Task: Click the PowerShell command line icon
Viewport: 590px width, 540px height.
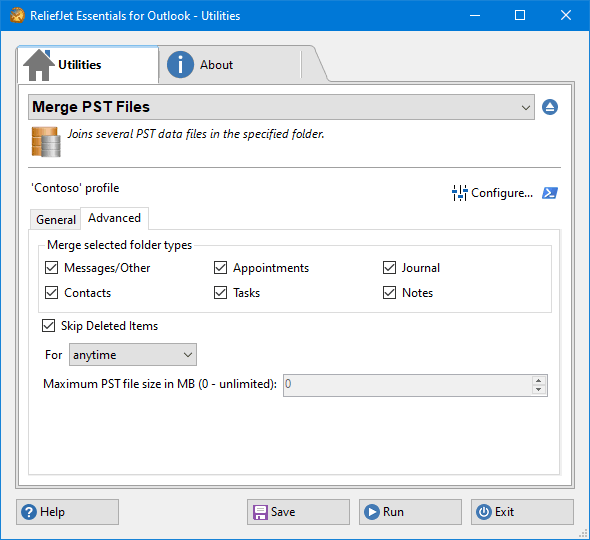Action: pos(550,193)
